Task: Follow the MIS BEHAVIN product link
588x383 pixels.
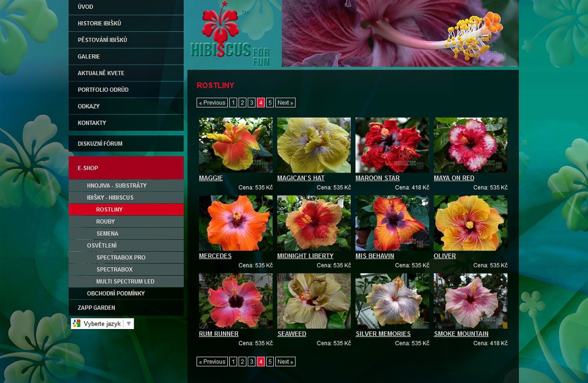Action: pos(375,256)
